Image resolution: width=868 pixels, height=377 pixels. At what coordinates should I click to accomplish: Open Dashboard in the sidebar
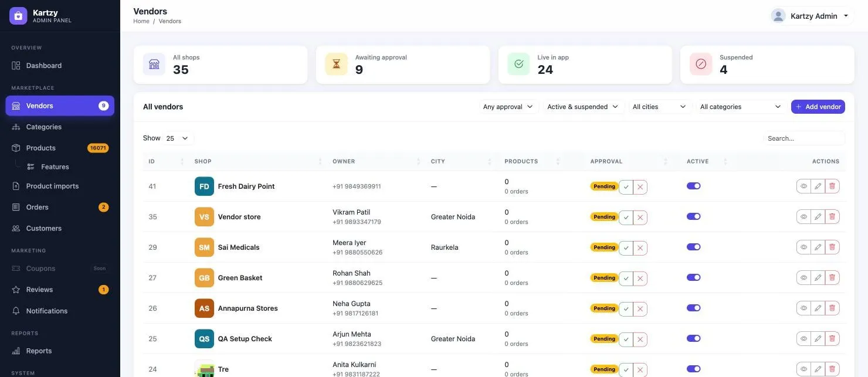[x=60, y=66]
